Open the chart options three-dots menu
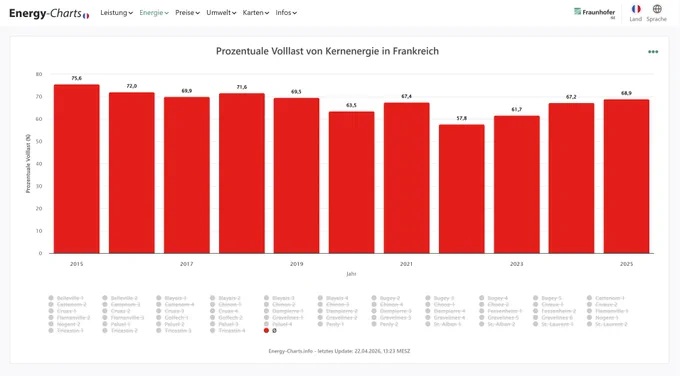680x376 pixels. point(653,52)
